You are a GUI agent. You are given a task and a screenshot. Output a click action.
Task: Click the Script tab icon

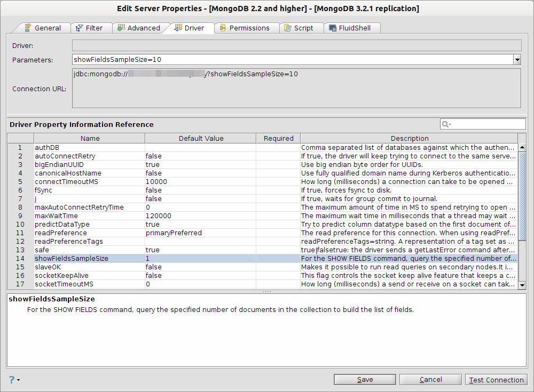288,28
